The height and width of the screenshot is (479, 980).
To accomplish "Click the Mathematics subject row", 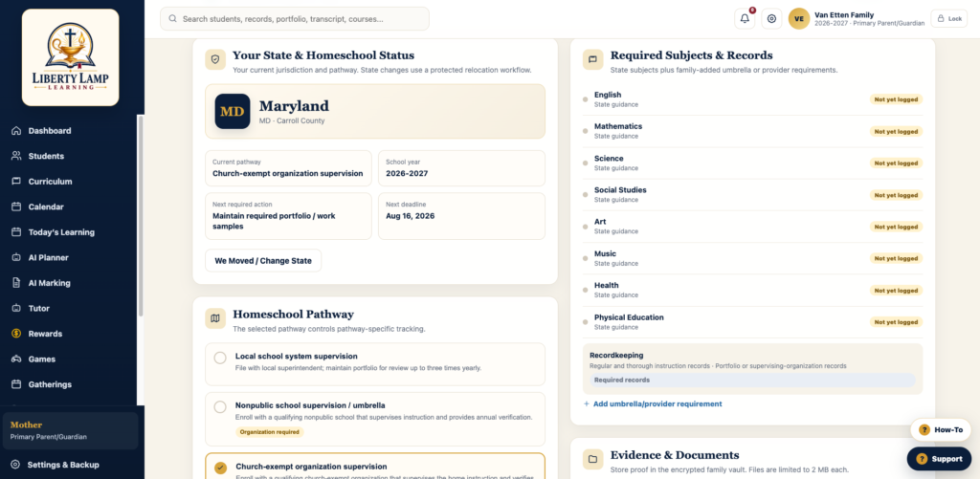I will click(752, 131).
